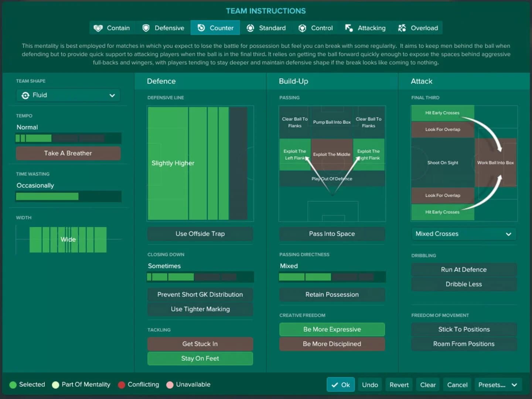Expand the Presets dropdown

tap(498, 385)
